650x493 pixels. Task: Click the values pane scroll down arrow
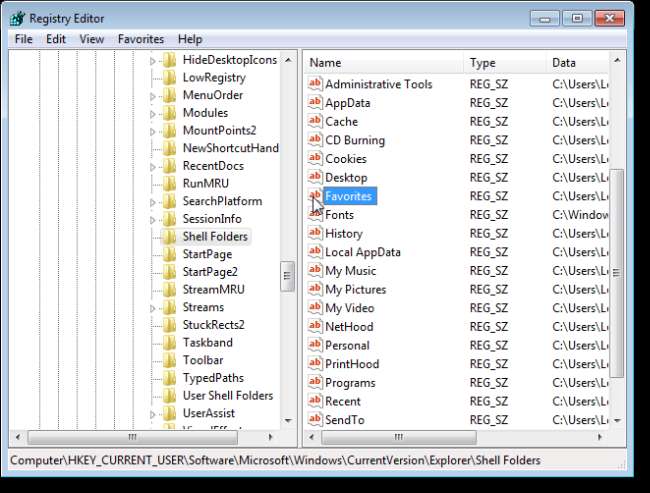pyautogui.click(x=617, y=420)
